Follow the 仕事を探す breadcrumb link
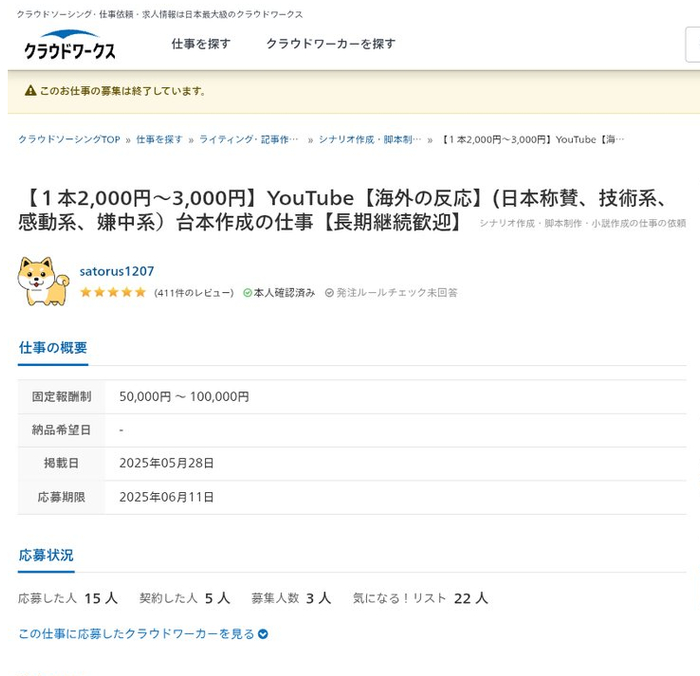Viewport: 700px width, 676px height. point(159,139)
